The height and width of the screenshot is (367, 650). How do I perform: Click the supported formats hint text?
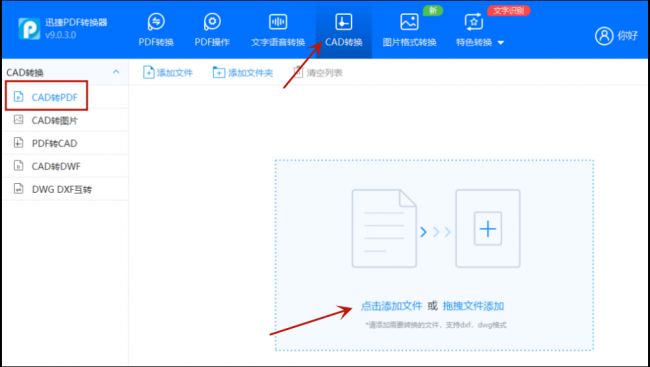point(436,325)
